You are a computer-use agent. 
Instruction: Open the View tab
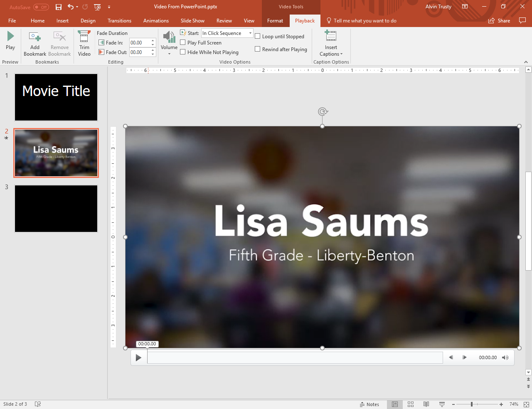[x=249, y=21]
